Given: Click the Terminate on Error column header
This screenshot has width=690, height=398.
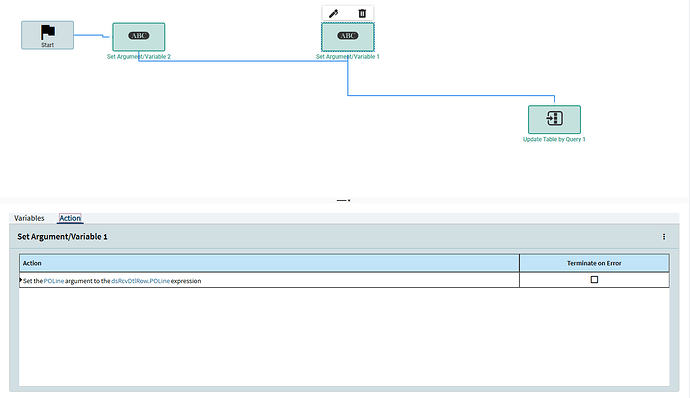Looking at the screenshot, I should (594, 263).
